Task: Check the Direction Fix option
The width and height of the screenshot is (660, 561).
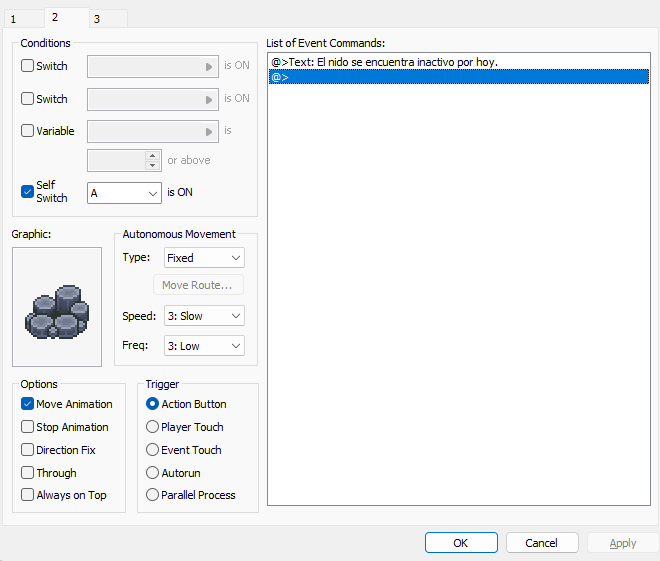Action: 28,450
